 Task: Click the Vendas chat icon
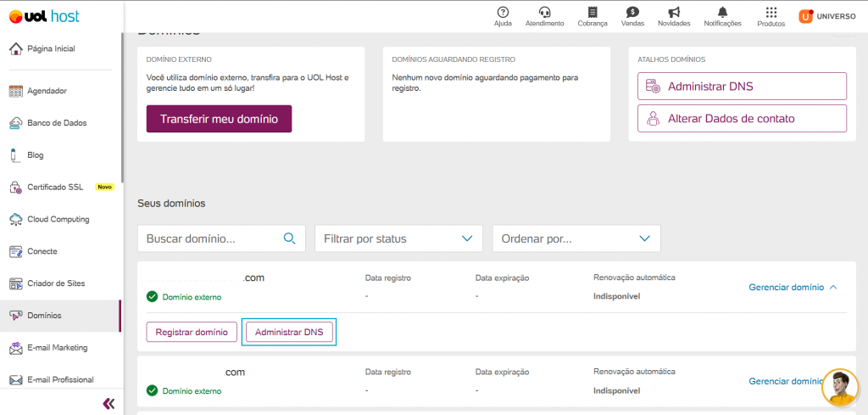[x=632, y=13]
